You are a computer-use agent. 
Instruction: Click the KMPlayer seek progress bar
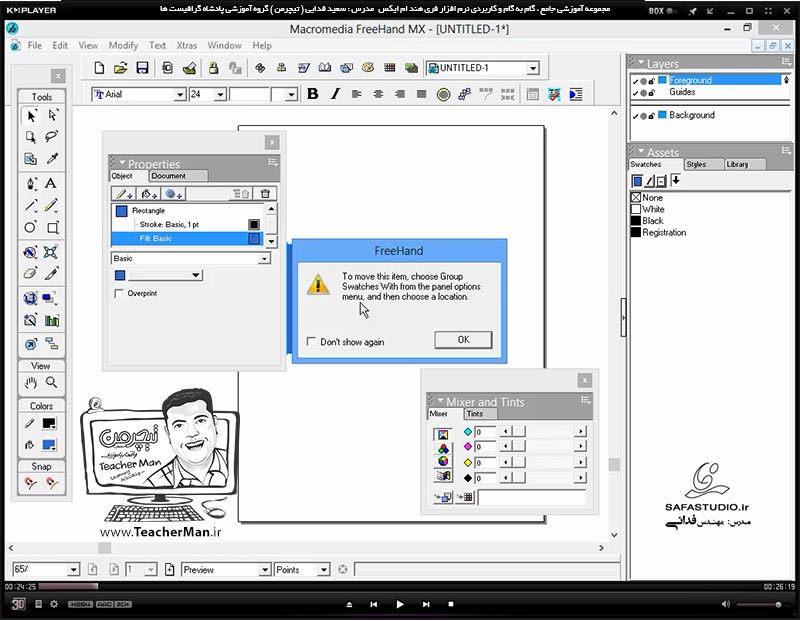(400, 587)
